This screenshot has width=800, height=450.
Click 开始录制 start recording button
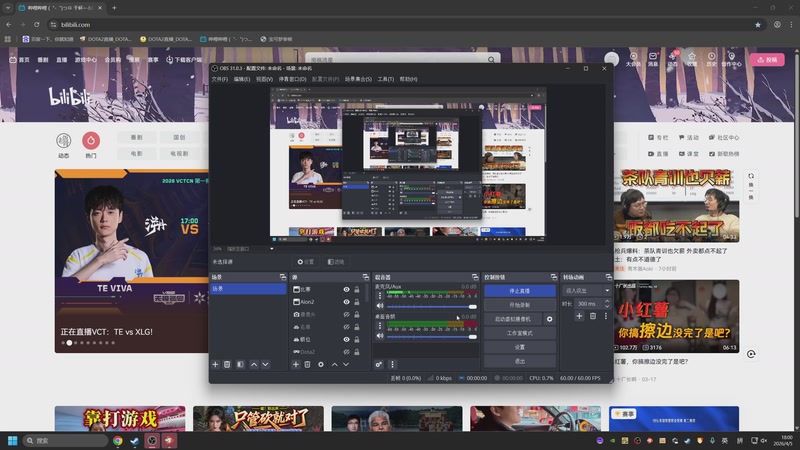pyautogui.click(x=519, y=305)
